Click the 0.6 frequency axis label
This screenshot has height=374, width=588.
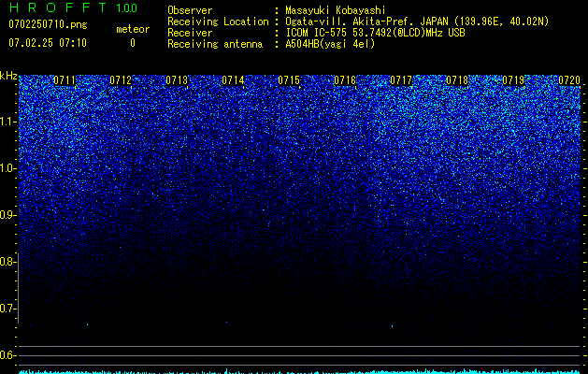7,355
